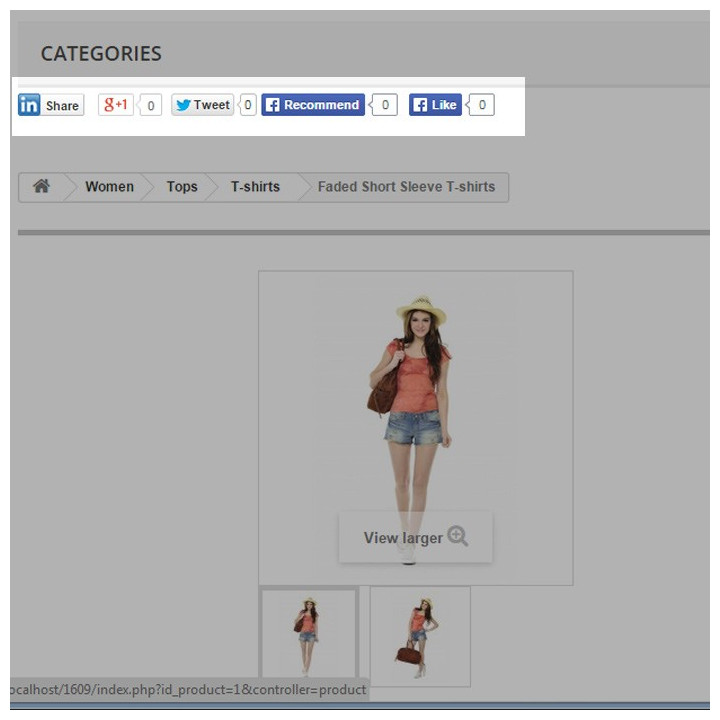Open the T-shirts breadcrumb link
The image size is (720, 720).
(x=255, y=187)
